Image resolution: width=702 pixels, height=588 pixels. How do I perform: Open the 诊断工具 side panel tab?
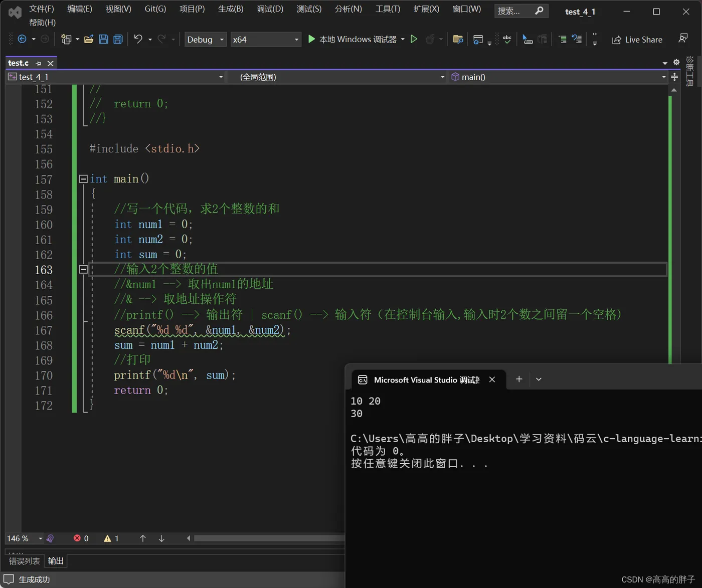690,71
